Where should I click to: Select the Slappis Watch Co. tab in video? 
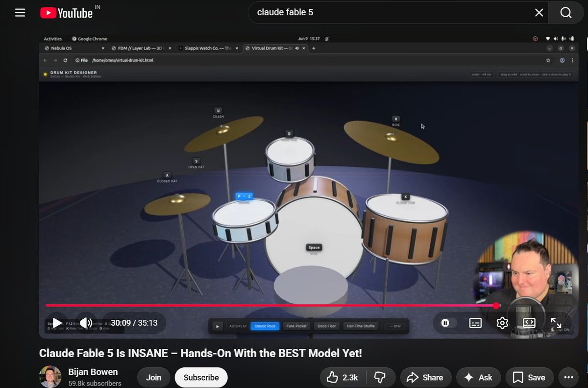208,48
